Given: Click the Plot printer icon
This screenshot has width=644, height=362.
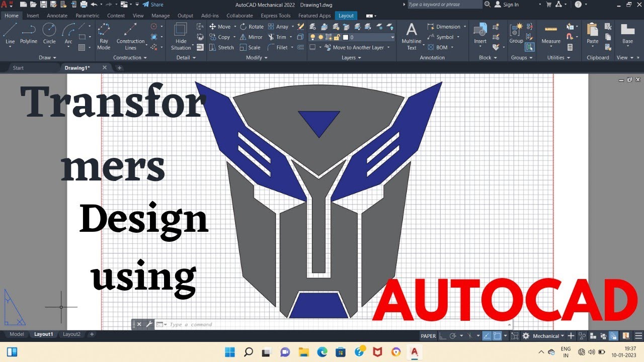Looking at the screenshot, I should point(83,5).
